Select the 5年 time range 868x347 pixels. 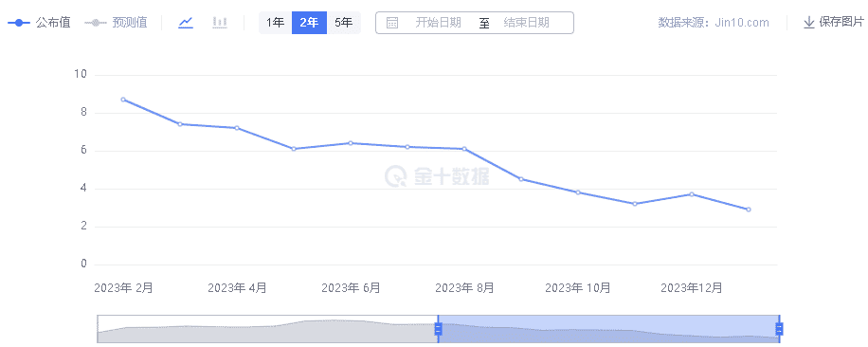coord(343,23)
